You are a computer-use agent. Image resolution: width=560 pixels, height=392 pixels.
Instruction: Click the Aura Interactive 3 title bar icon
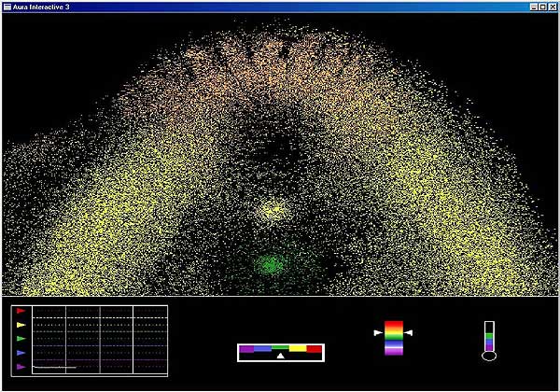[6, 7]
